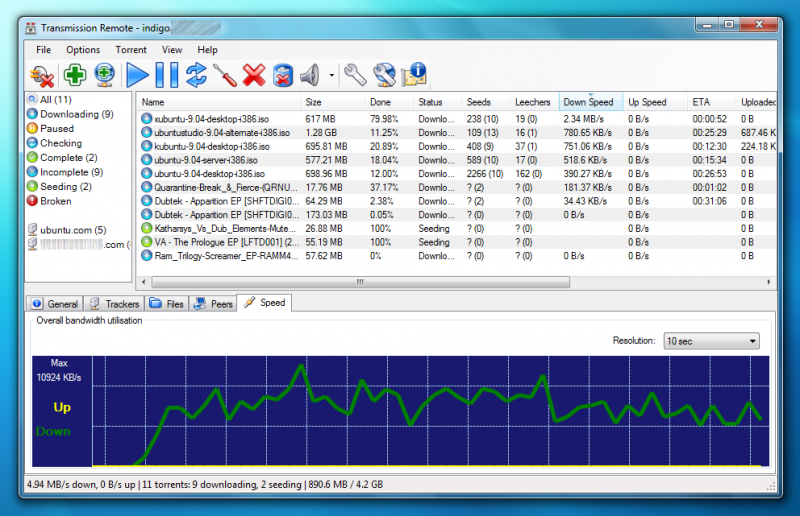Open the Help menu
The height and width of the screenshot is (516, 800).
pos(207,50)
